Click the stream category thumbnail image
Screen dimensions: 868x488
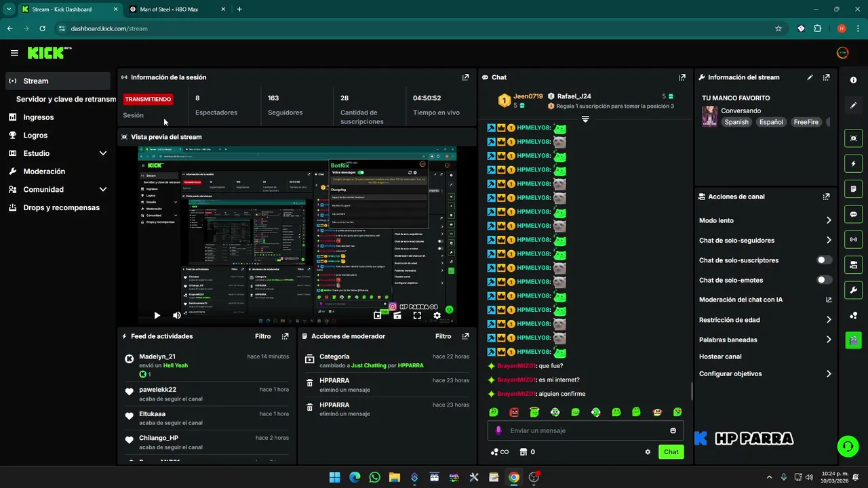[709, 116]
